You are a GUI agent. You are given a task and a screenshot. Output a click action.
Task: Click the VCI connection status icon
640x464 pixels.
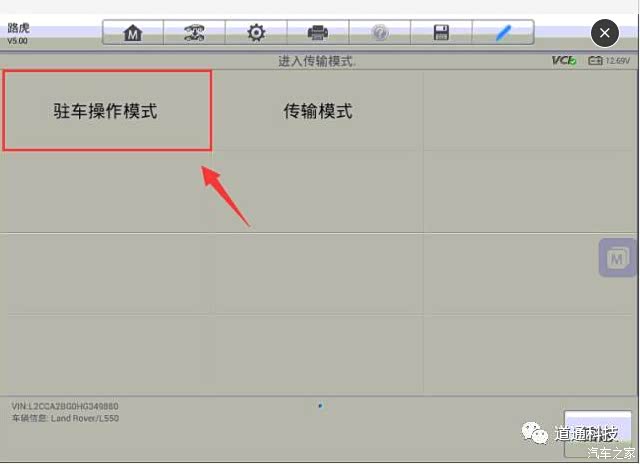564,61
